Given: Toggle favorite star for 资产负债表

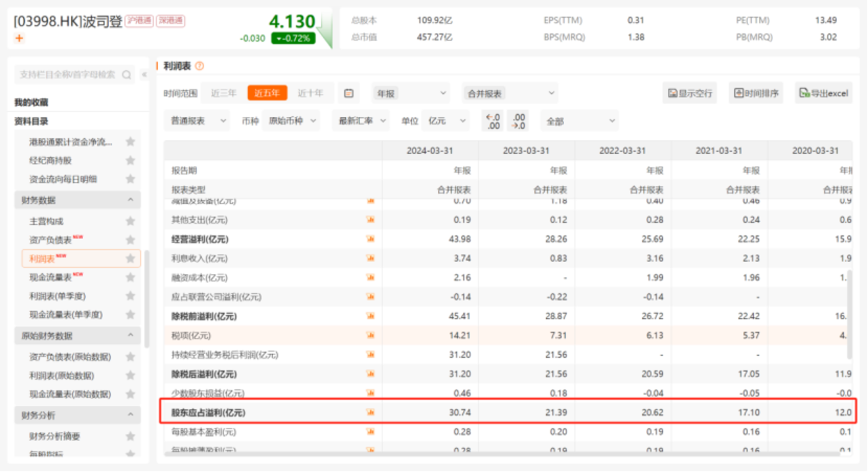Looking at the screenshot, I should click(x=130, y=240).
